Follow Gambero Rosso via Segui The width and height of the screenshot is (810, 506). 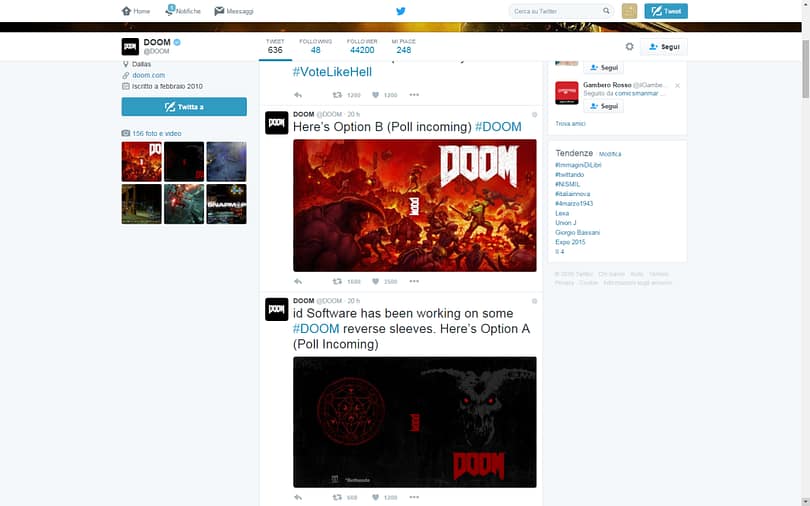point(603,106)
